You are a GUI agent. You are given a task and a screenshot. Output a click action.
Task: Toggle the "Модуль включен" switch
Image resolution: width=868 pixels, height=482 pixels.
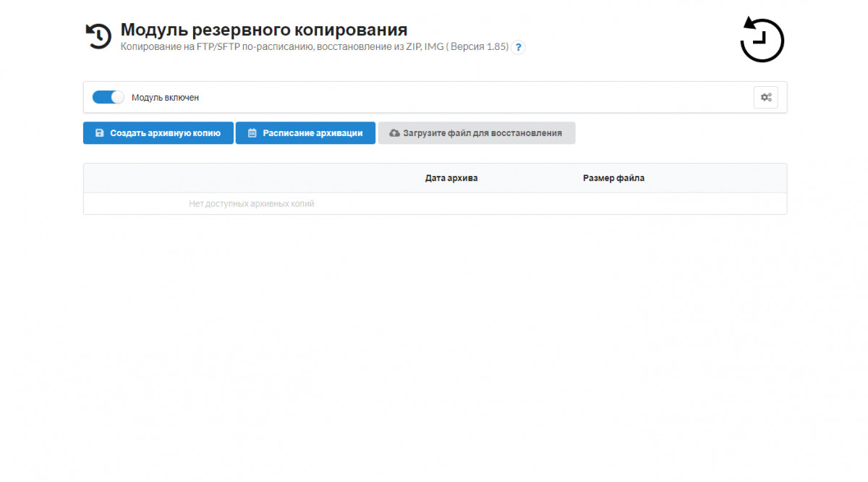109,97
